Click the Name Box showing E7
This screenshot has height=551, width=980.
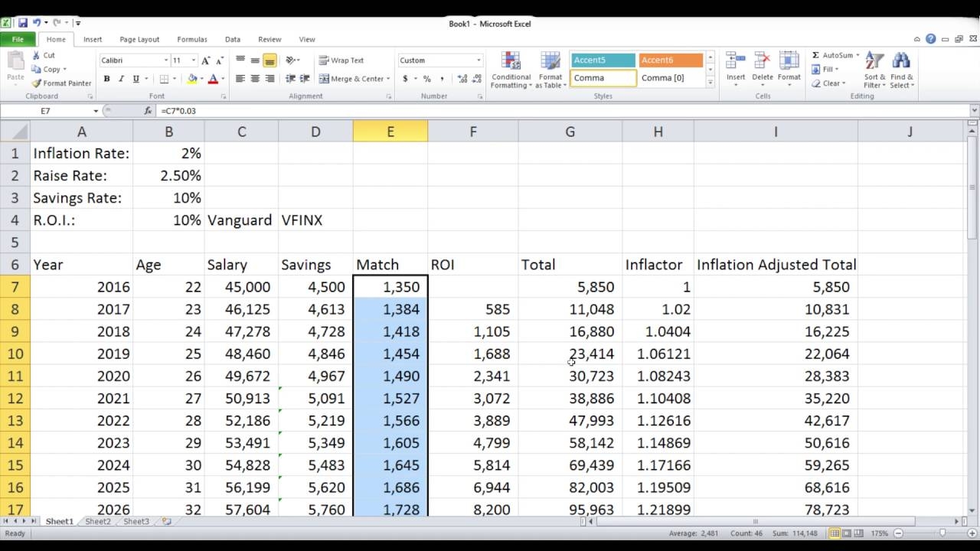pos(46,111)
